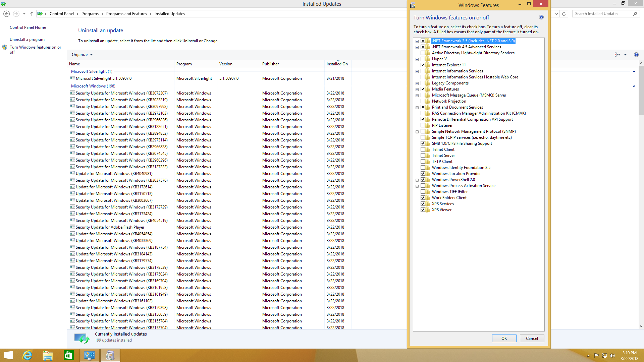Open Control Panel Home link

(28, 27)
